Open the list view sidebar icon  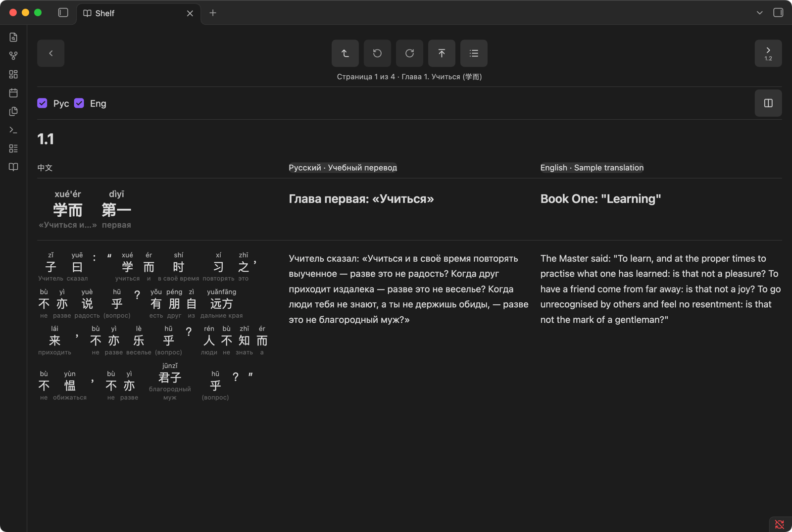(13, 148)
